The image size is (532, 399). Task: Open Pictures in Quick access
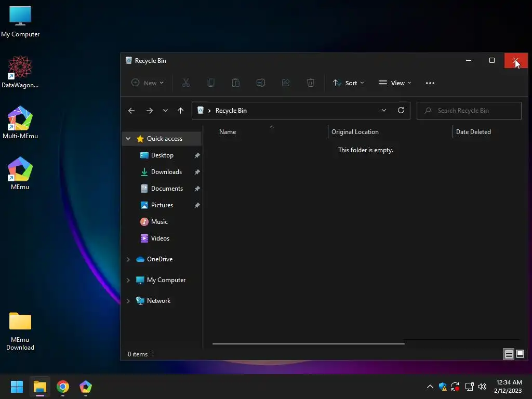[x=162, y=205]
